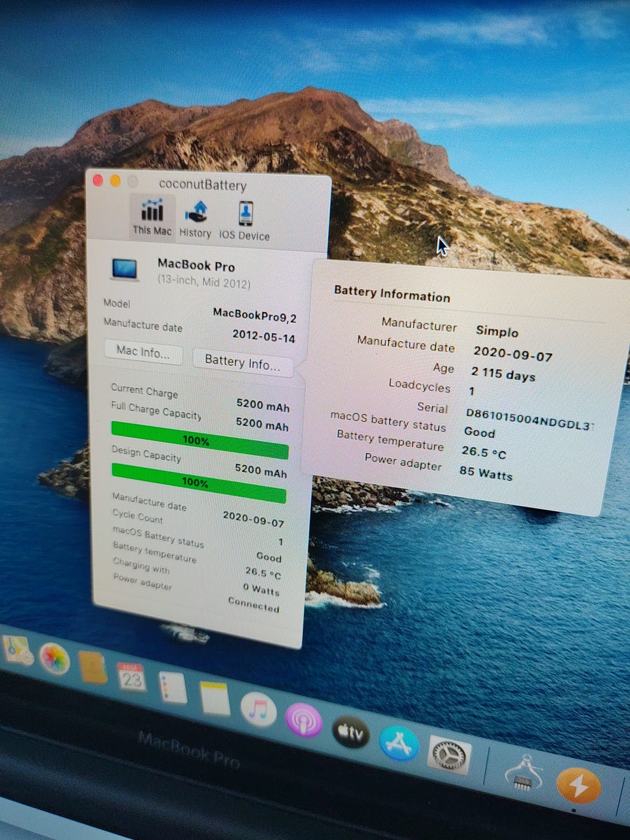Minimize coconutBattery using the yellow button
The height and width of the screenshot is (840, 630).
[x=115, y=181]
